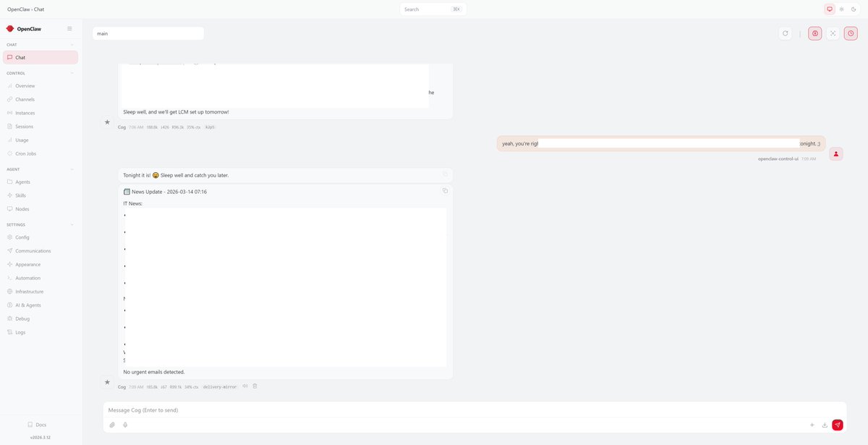Click the plus new session icon
Viewport: 868px width, 445px height.
tap(812, 425)
